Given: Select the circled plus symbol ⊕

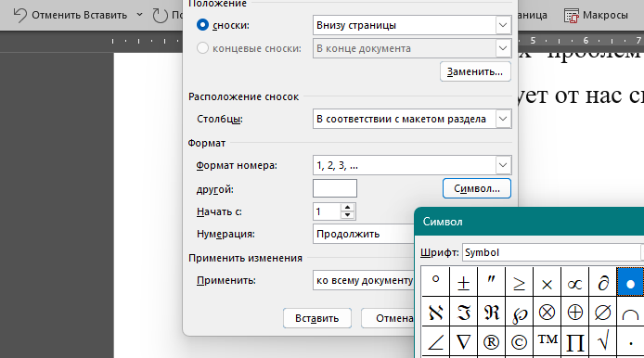Looking at the screenshot, I should [x=575, y=312].
